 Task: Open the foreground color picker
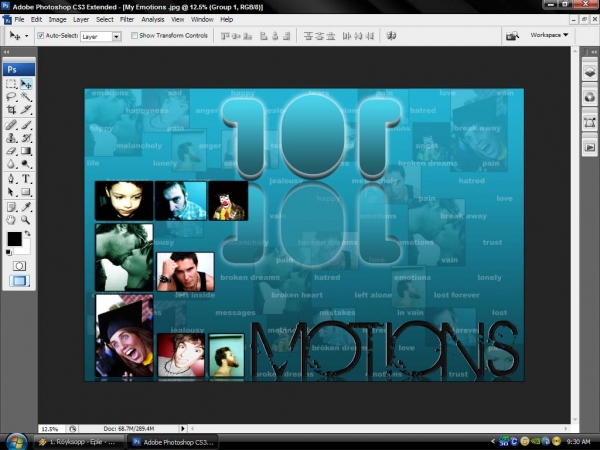15,239
